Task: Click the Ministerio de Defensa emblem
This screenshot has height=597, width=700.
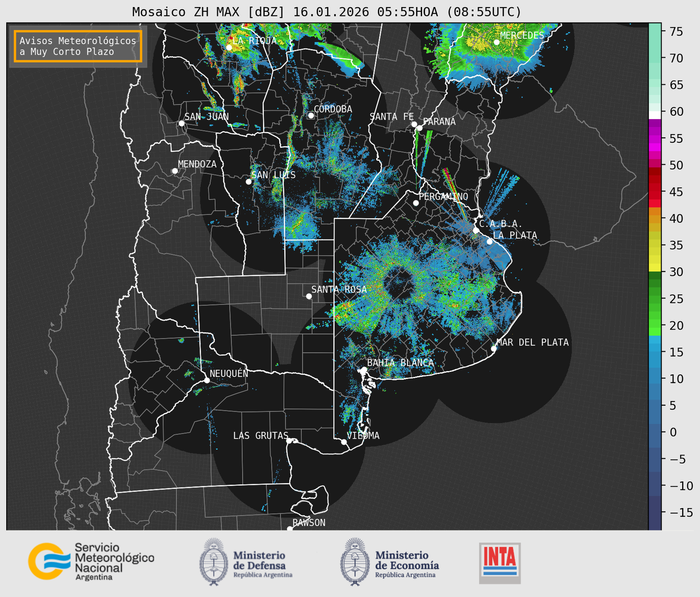Action: tap(214, 561)
